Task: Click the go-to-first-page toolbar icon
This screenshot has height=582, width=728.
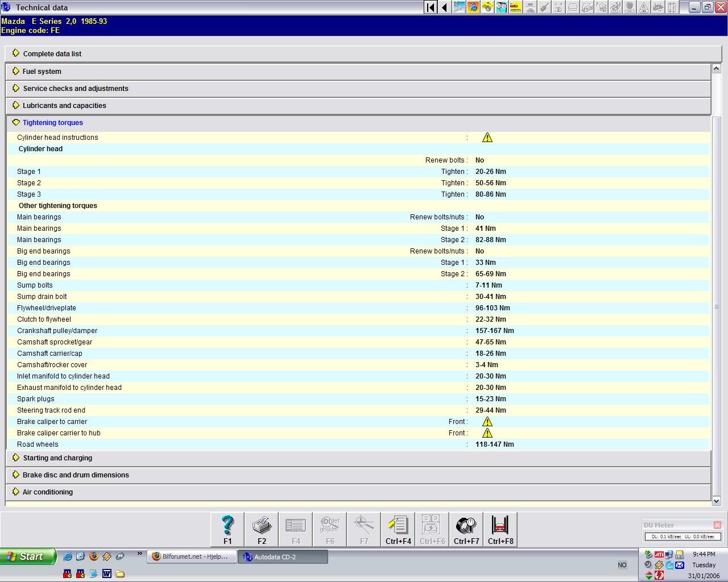Action: (431, 7)
